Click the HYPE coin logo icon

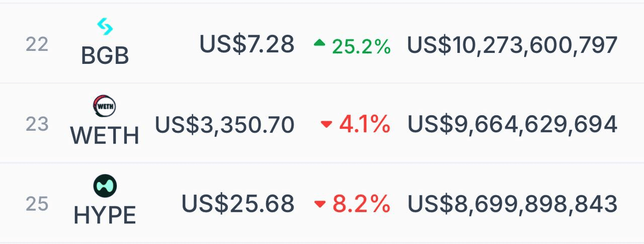pos(105,186)
